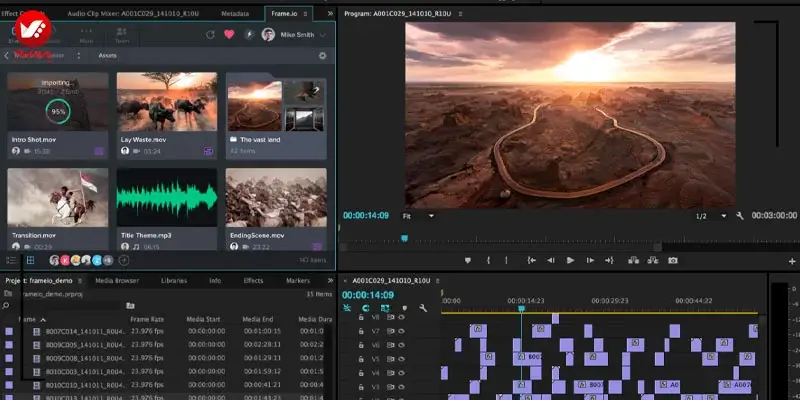Viewport: 800px width, 400px height.
Task: Click the add collaborator plus icon
Action: pos(124,260)
